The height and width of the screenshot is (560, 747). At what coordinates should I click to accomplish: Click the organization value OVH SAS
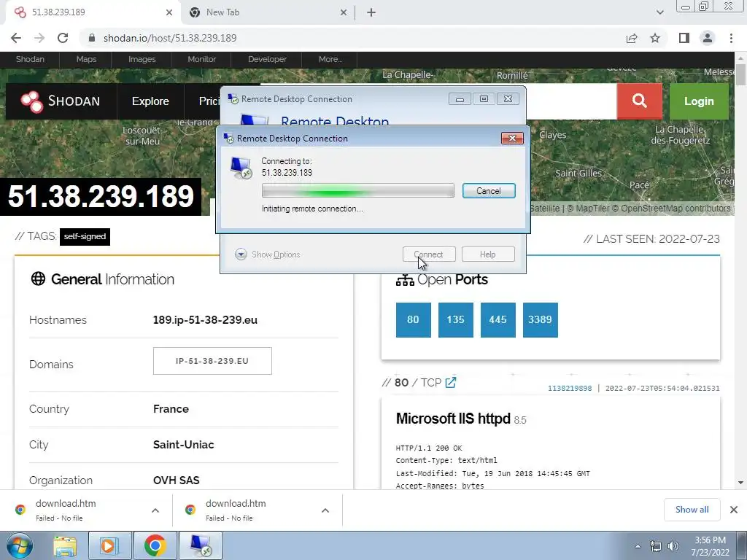coord(177,481)
